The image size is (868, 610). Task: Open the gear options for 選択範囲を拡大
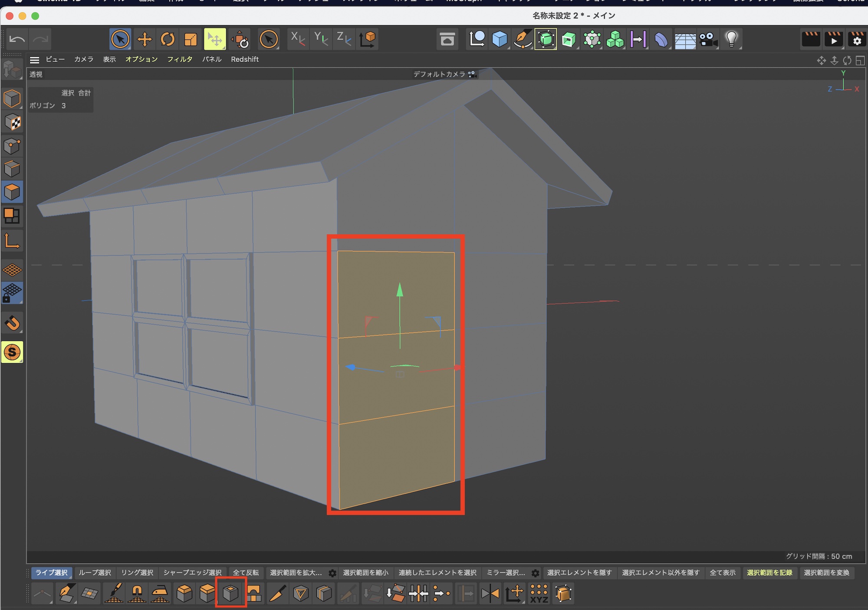332,573
